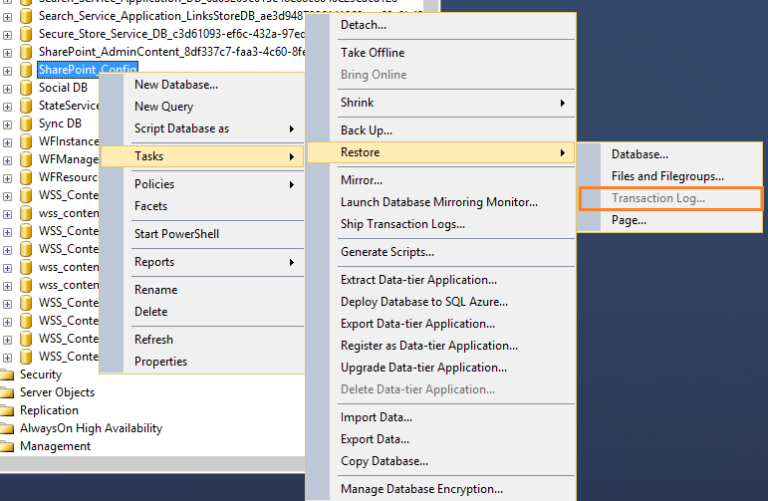Click the SharePoint_Config database icon

[26, 70]
